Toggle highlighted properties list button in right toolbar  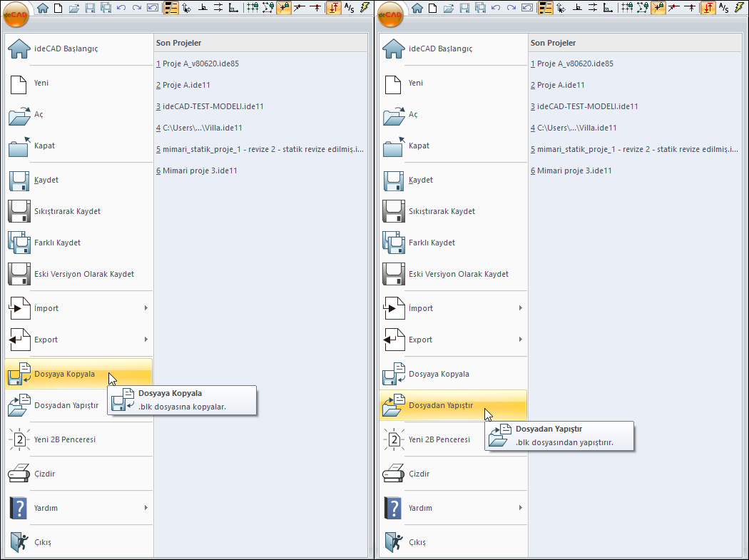pos(545,8)
